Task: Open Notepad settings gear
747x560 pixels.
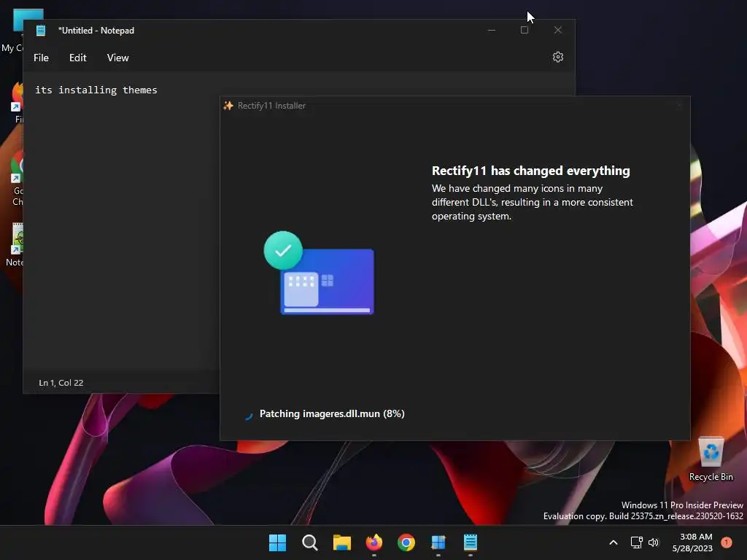Action: (x=558, y=57)
